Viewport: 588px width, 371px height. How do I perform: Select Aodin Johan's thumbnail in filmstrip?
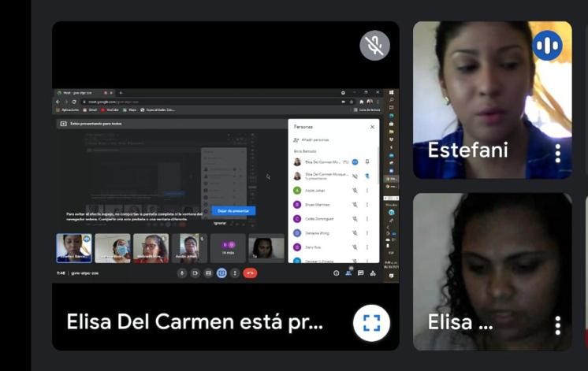point(189,248)
